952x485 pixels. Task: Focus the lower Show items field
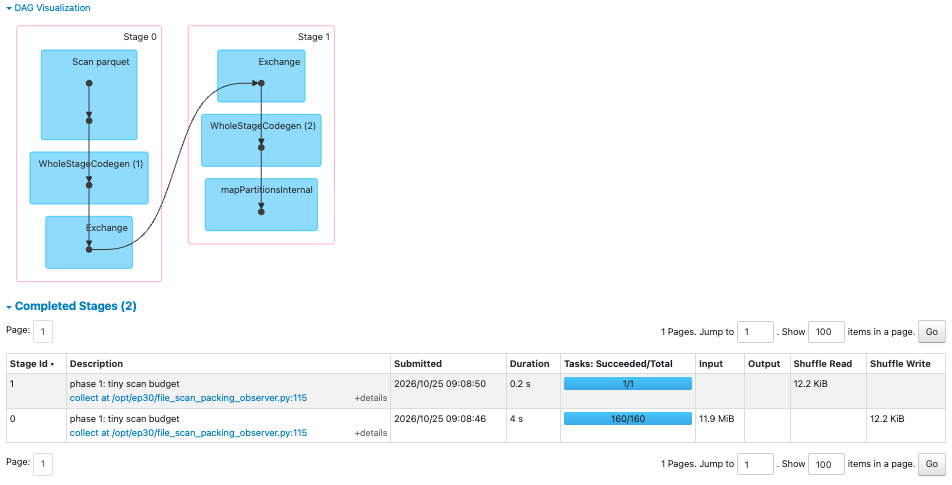click(826, 464)
